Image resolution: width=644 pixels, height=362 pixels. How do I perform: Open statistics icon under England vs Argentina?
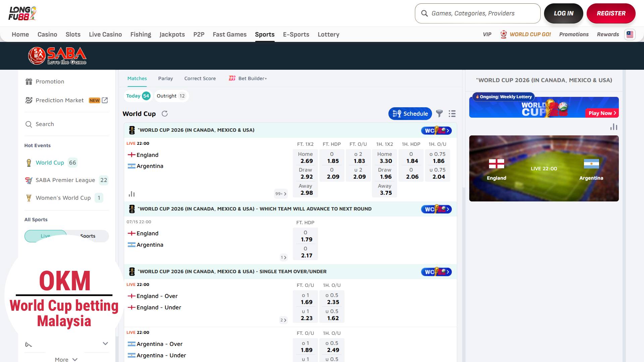coord(131,194)
